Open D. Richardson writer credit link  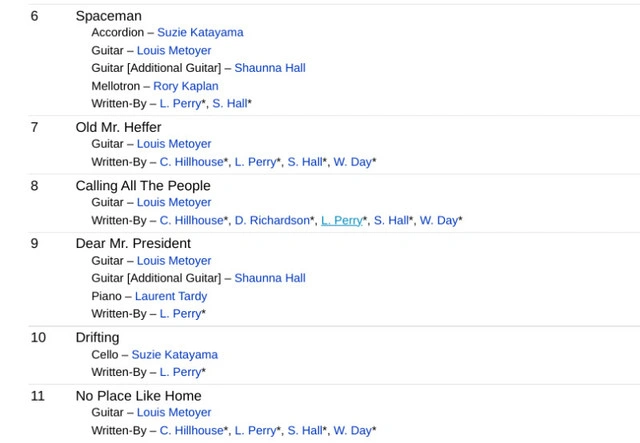click(272, 220)
